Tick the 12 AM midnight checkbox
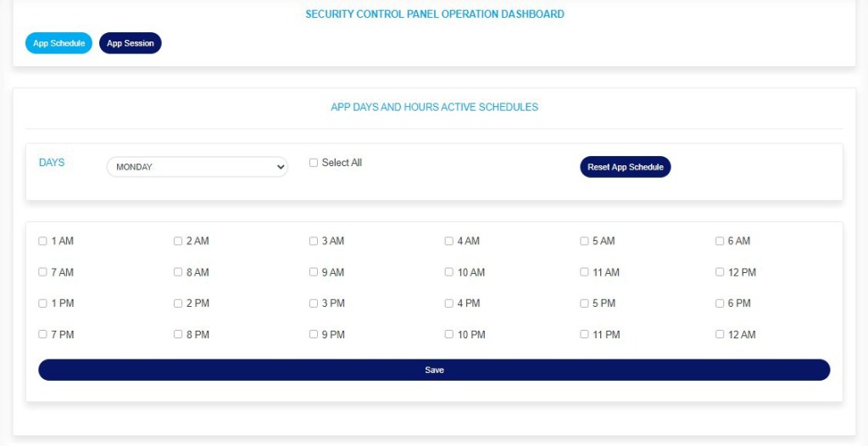The image size is (868, 446). [x=720, y=335]
